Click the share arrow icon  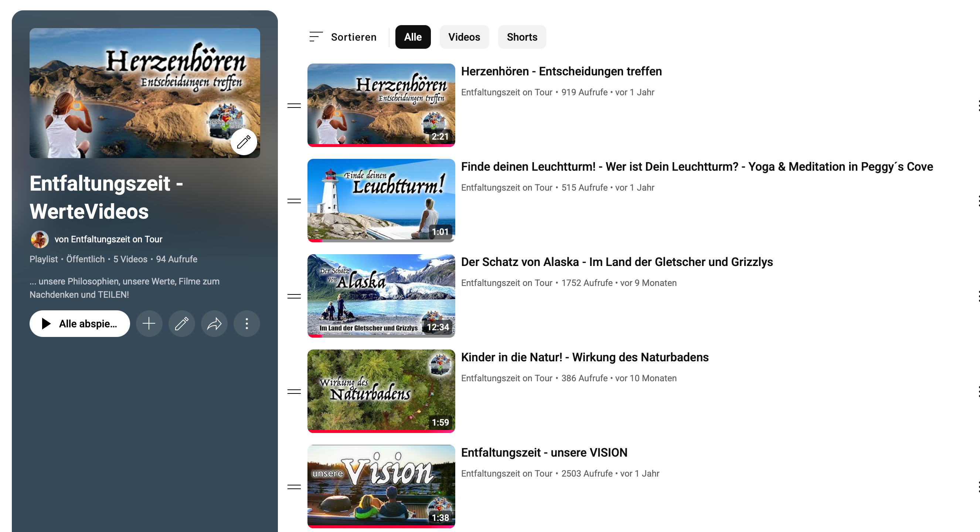[x=214, y=324]
